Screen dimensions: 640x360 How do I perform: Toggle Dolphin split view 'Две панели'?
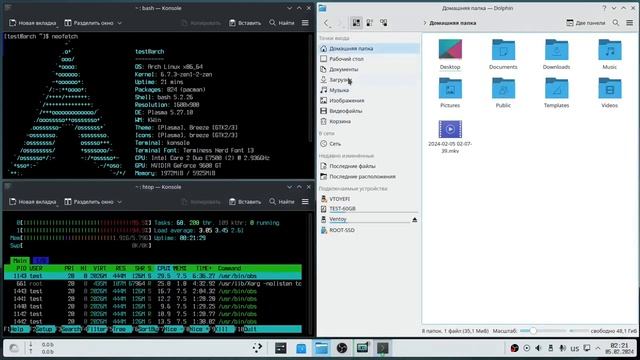[x=586, y=23]
